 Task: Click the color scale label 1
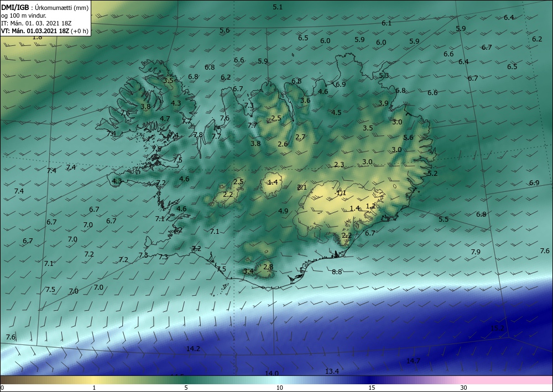point(94,388)
